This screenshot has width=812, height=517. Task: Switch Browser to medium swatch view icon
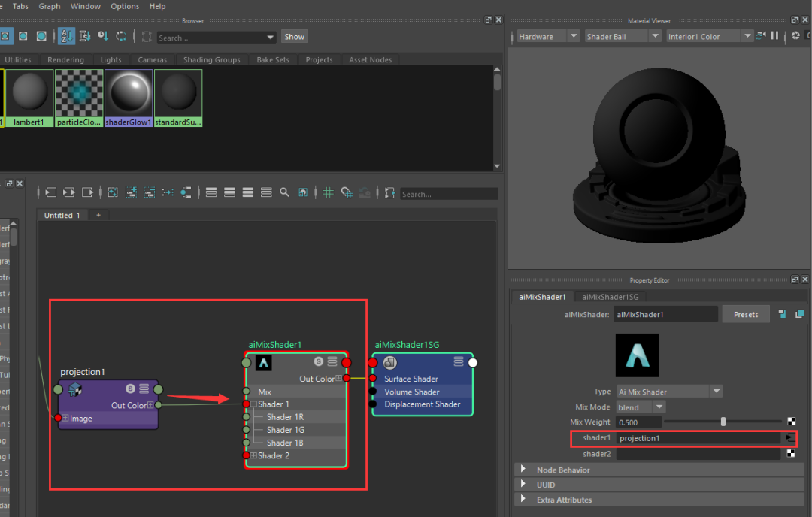point(23,36)
